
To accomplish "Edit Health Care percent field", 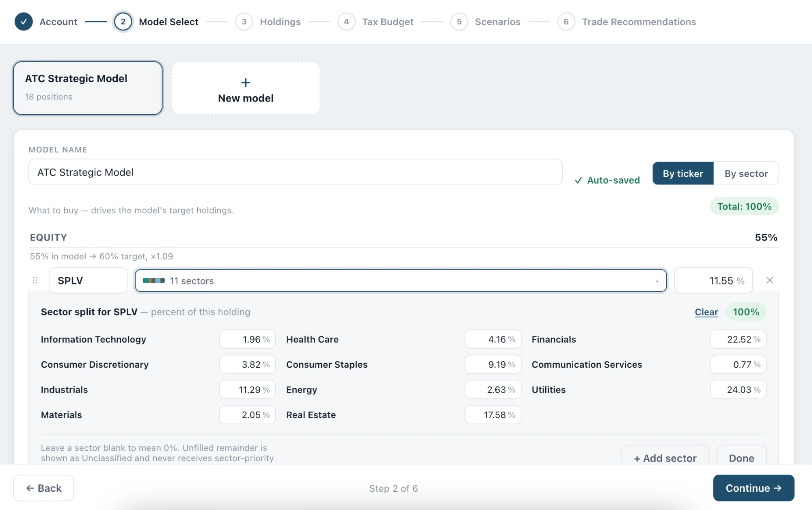I will [493, 339].
